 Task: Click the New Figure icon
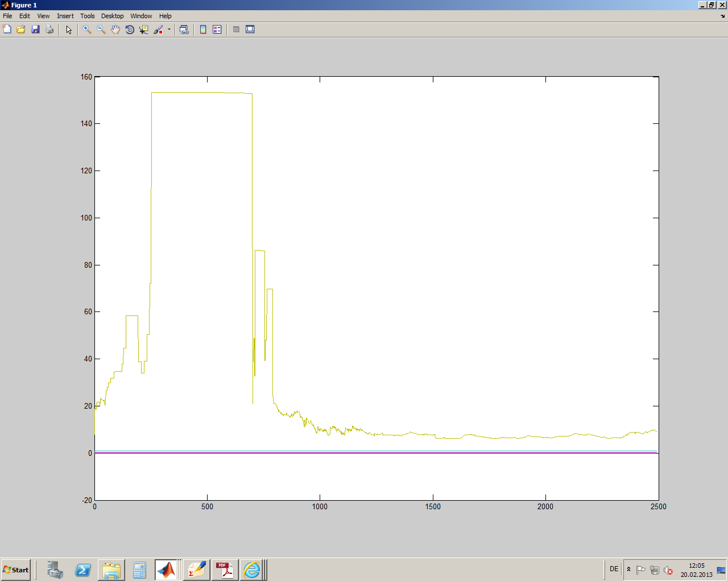click(7, 30)
